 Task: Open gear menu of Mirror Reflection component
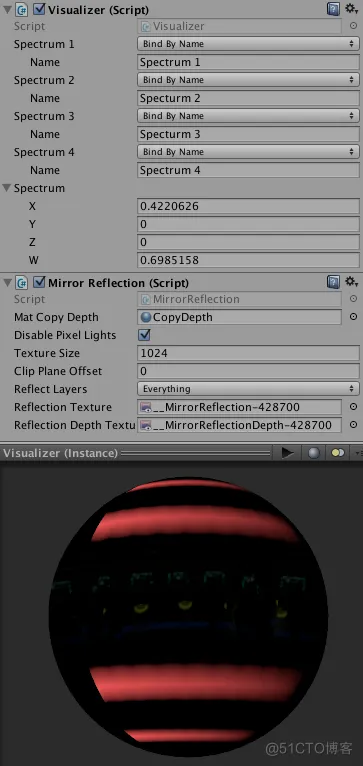(x=351, y=282)
